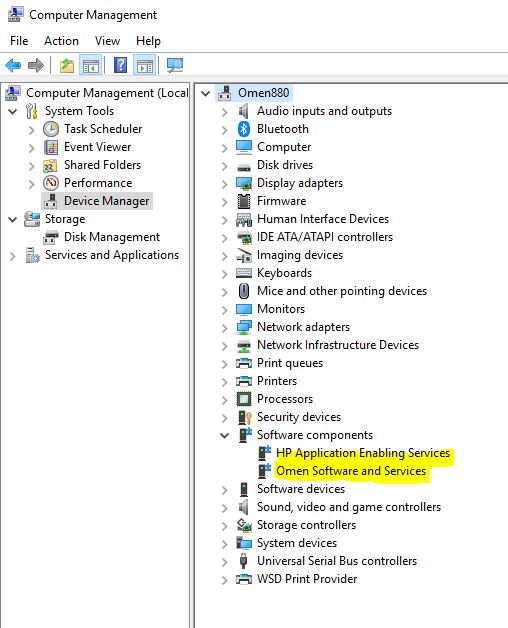The width and height of the screenshot is (508, 628).
Task: Click the Back arrow toolbar icon
Action: 13,65
